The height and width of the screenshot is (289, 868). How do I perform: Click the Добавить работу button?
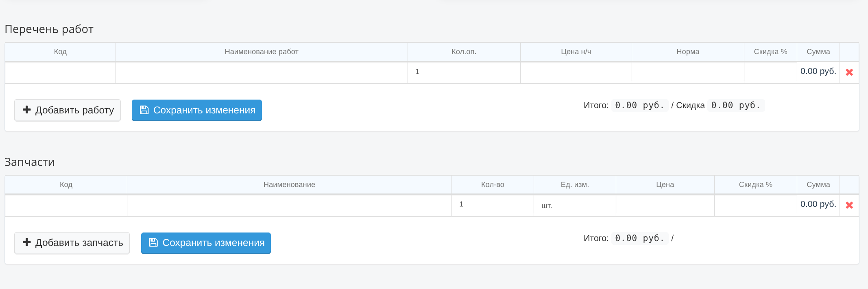click(68, 110)
